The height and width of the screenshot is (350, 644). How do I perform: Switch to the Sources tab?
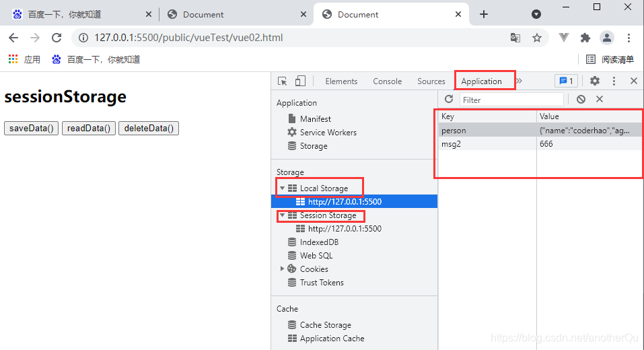coord(431,81)
